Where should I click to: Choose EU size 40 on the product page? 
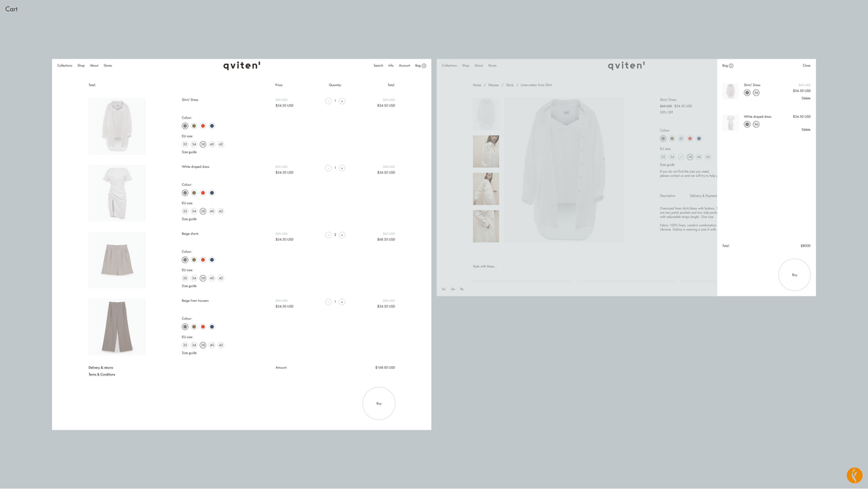tap(699, 157)
